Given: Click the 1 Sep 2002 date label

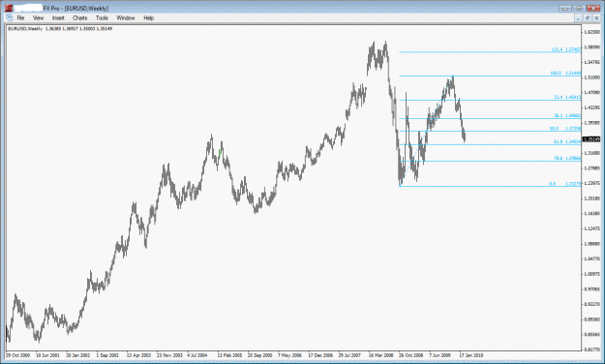Looking at the screenshot, I should tap(107, 355).
